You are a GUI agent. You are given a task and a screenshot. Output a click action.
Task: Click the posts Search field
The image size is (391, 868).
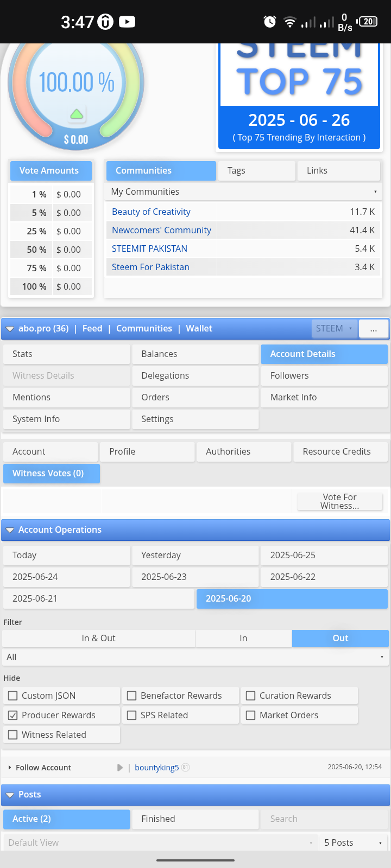point(324,819)
